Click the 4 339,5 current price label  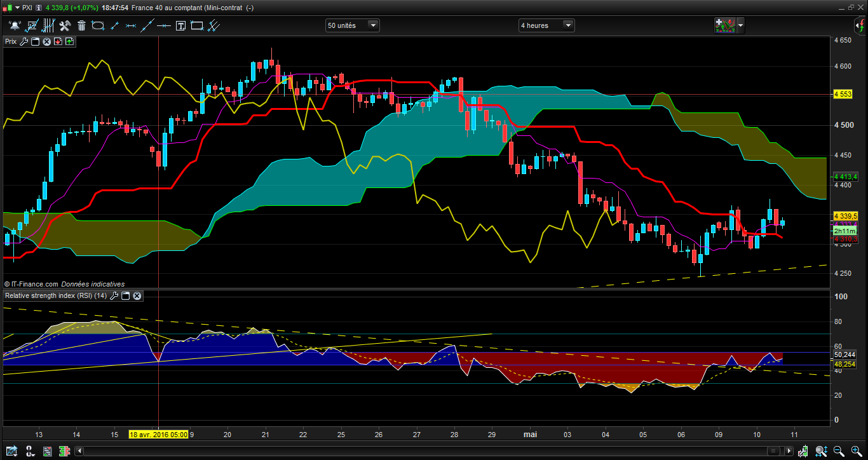click(x=846, y=215)
